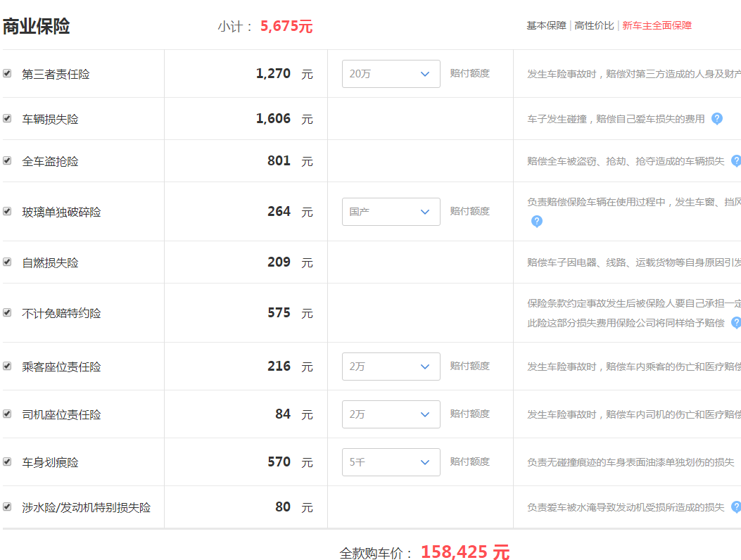The image size is (741, 560).
Task: Click the 80 premium amount
Action: click(283, 507)
